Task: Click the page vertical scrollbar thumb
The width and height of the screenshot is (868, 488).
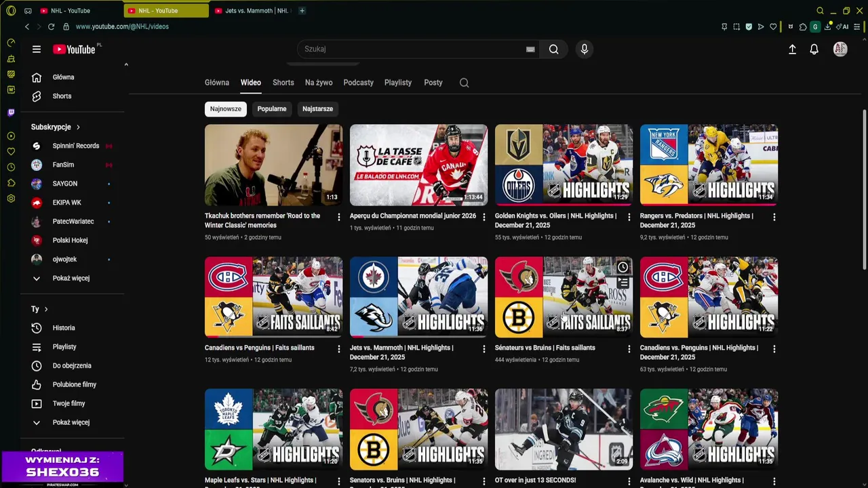Action: coord(864,190)
